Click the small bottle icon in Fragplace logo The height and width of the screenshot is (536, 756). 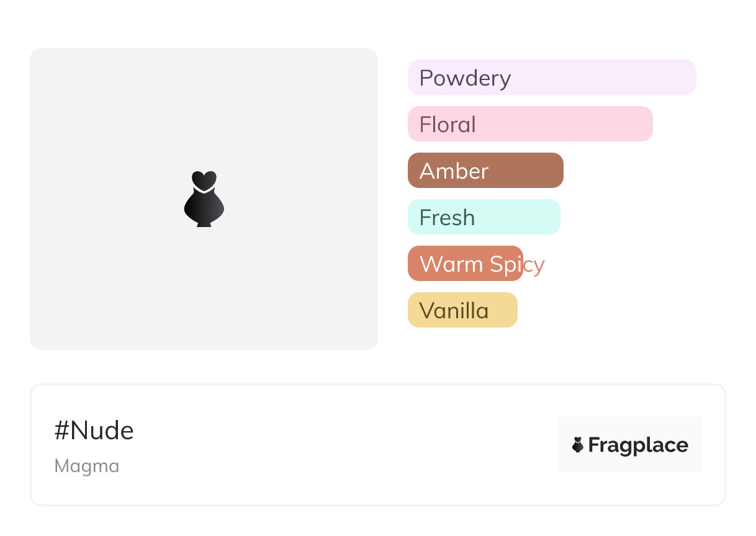(578, 445)
